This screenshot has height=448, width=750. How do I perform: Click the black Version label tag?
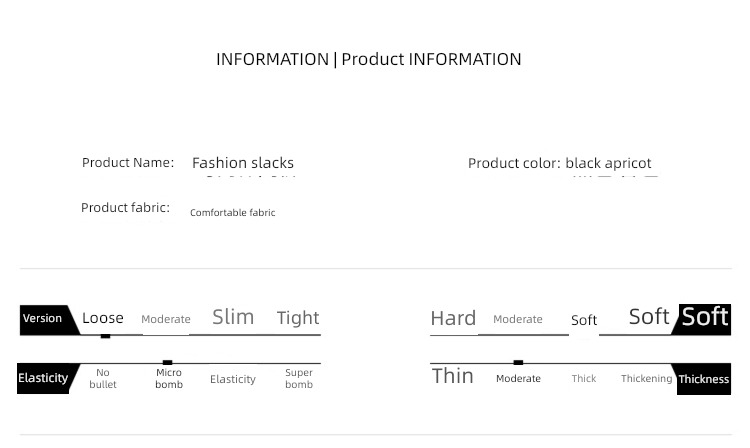(49, 319)
